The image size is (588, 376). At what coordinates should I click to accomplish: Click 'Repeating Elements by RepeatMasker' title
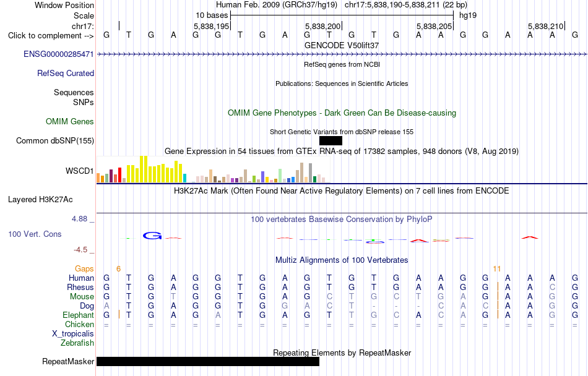click(x=342, y=352)
